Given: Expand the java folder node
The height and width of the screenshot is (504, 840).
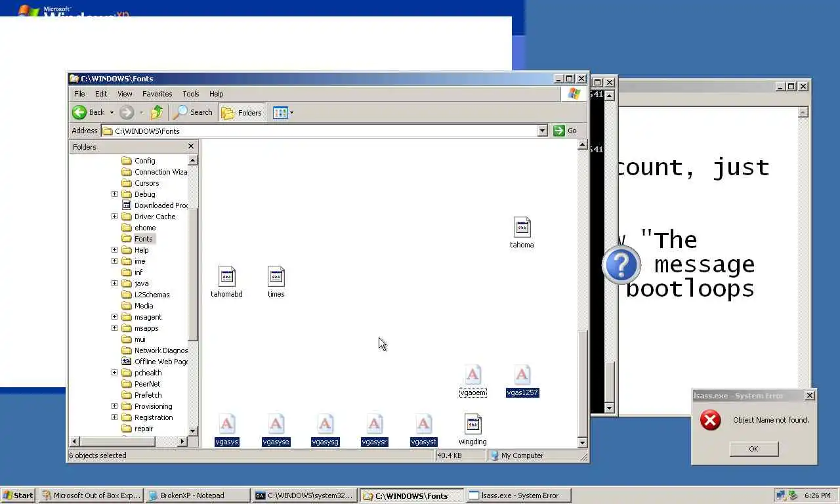Looking at the screenshot, I should pos(114,283).
